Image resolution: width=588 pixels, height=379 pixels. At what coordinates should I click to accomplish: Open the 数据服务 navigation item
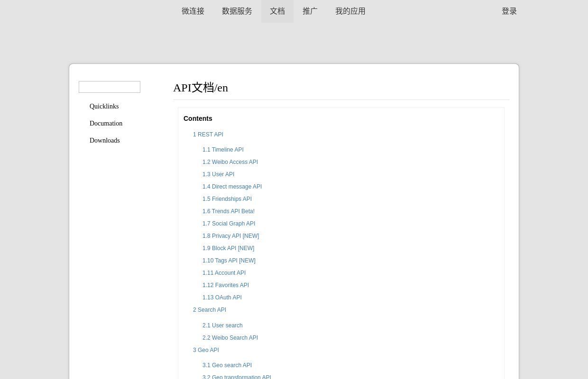pyautogui.click(x=237, y=11)
